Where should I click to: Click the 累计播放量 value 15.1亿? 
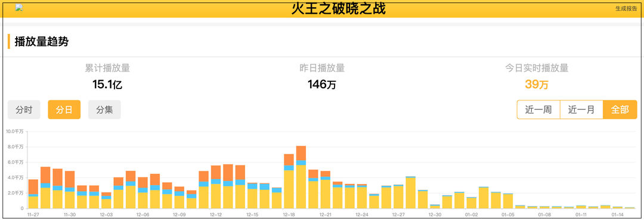coord(107,85)
